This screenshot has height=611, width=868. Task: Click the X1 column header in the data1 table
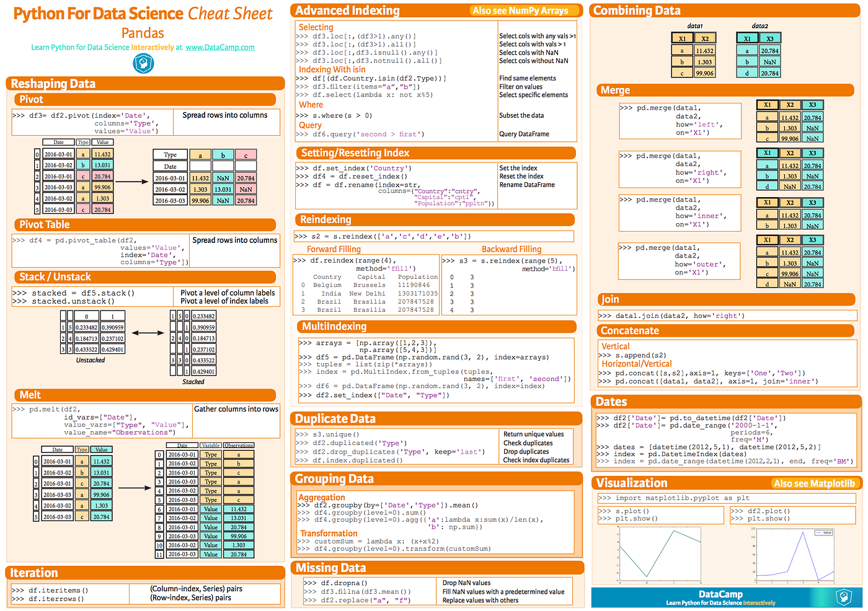[x=682, y=38]
